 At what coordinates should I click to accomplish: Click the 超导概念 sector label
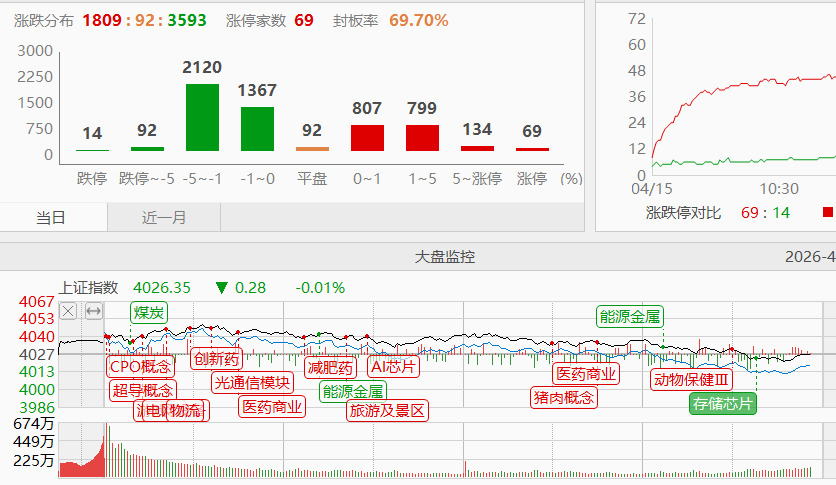tap(142, 390)
